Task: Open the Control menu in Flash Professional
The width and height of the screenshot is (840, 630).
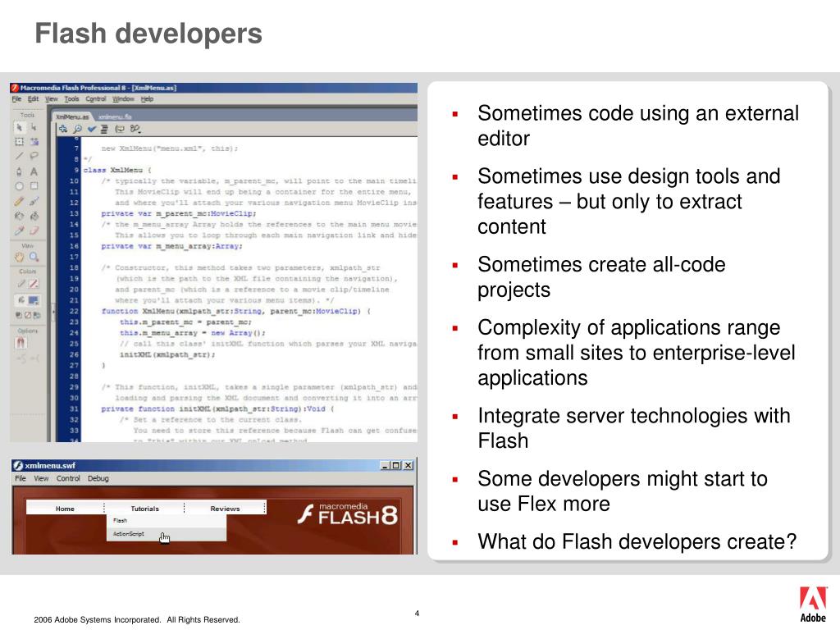Action: [95, 99]
